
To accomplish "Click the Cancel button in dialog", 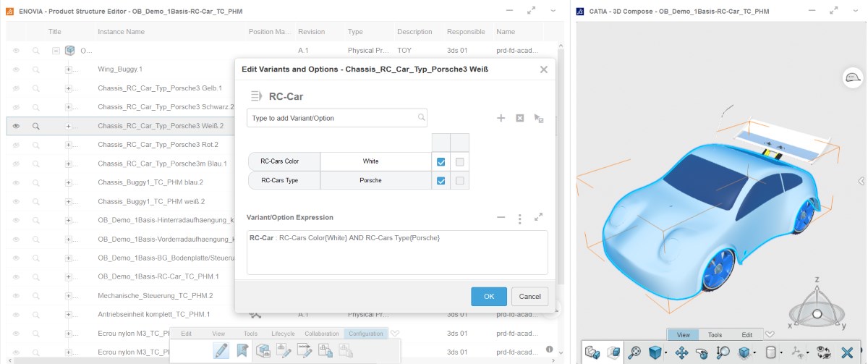I will (x=530, y=297).
